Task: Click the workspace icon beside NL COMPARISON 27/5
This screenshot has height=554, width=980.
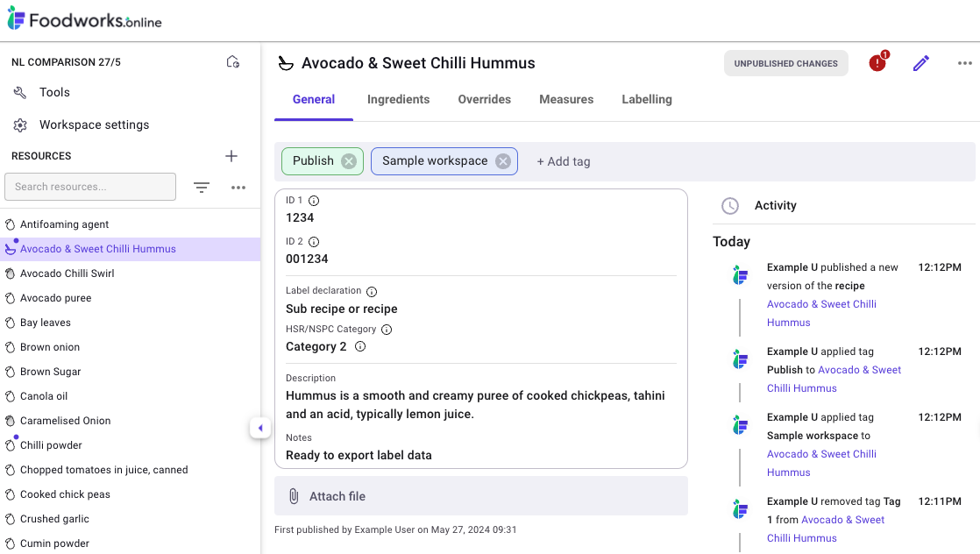Action: coord(232,62)
